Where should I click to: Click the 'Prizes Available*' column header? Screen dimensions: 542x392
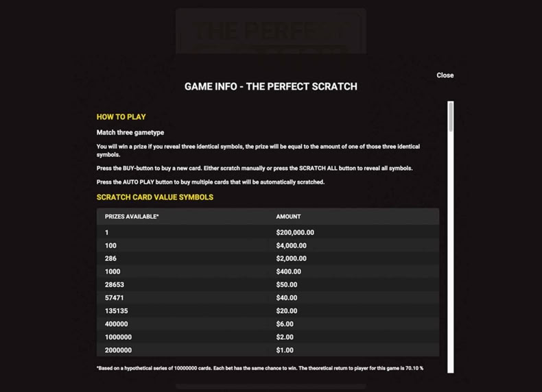tap(132, 217)
